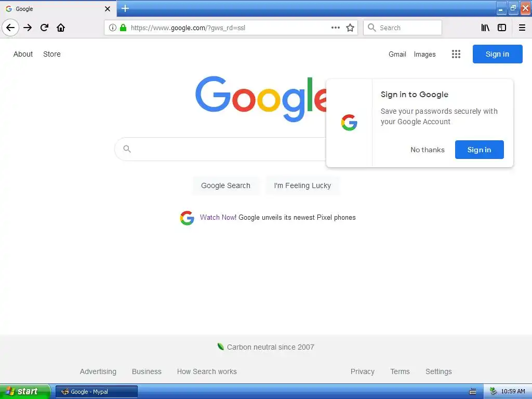The width and height of the screenshot is (532, 399).
Task: Reload the current page
Action: (44, 28)
